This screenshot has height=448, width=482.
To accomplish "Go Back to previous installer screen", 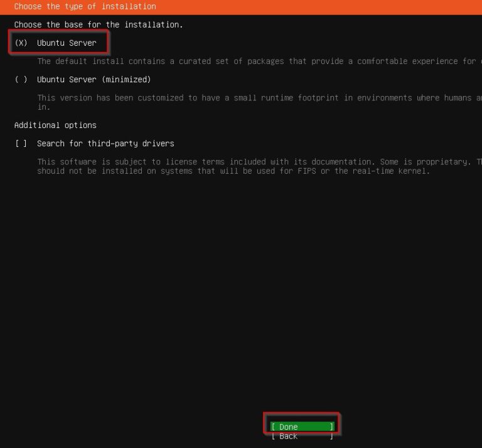I will coord(302,436).
